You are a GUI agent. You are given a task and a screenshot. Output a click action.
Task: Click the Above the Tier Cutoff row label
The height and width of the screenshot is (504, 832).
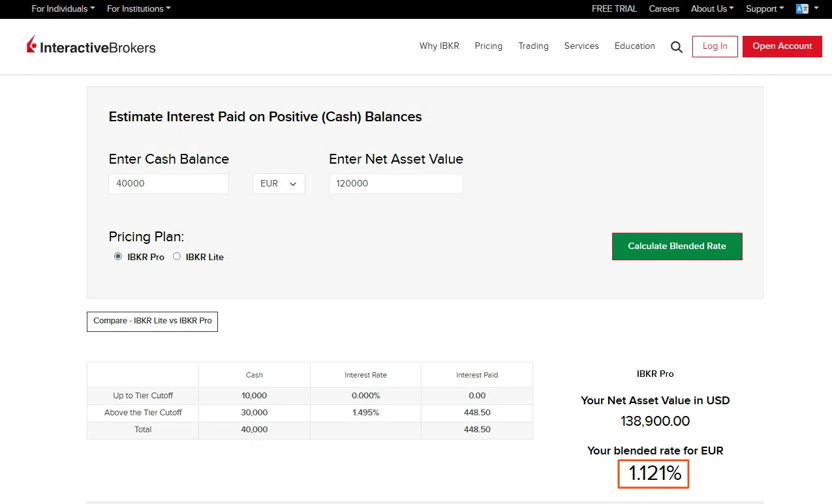pos(143,413)
